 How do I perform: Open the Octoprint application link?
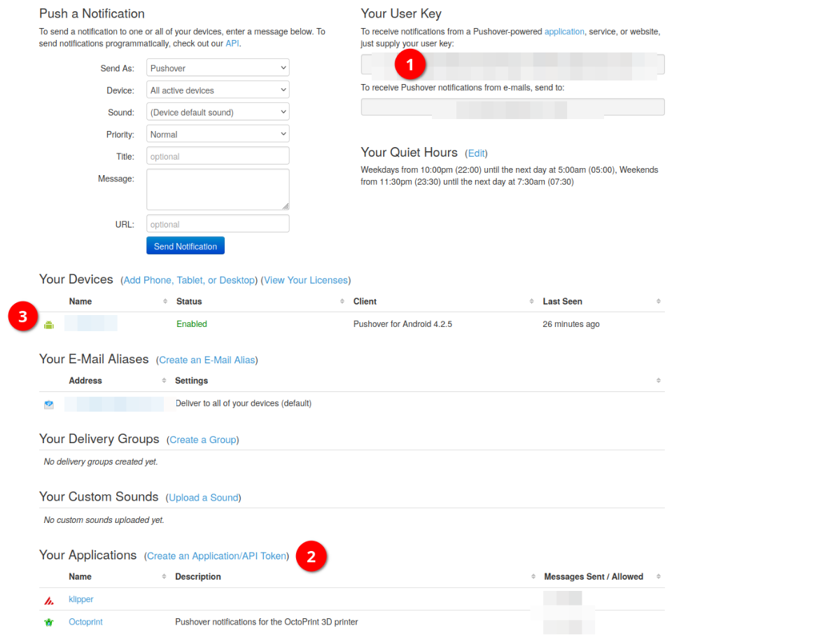(85, 622)
